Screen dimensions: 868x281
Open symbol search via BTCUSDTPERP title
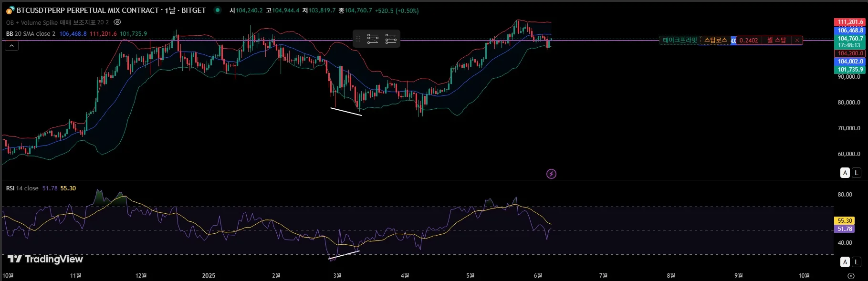click(x=111, y=10)
